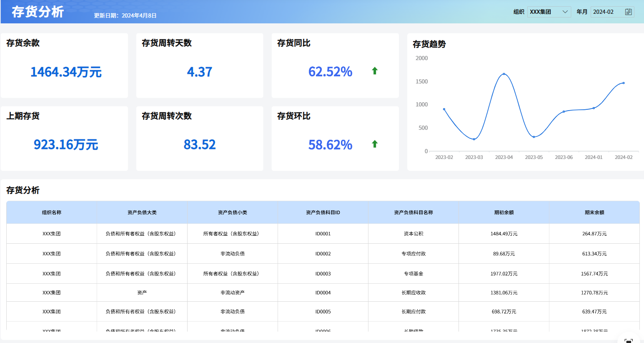The width and height of the screenshot is (644, 343).
Task: Click the 资产负债科目ID column header
Action: pos(323,212)
